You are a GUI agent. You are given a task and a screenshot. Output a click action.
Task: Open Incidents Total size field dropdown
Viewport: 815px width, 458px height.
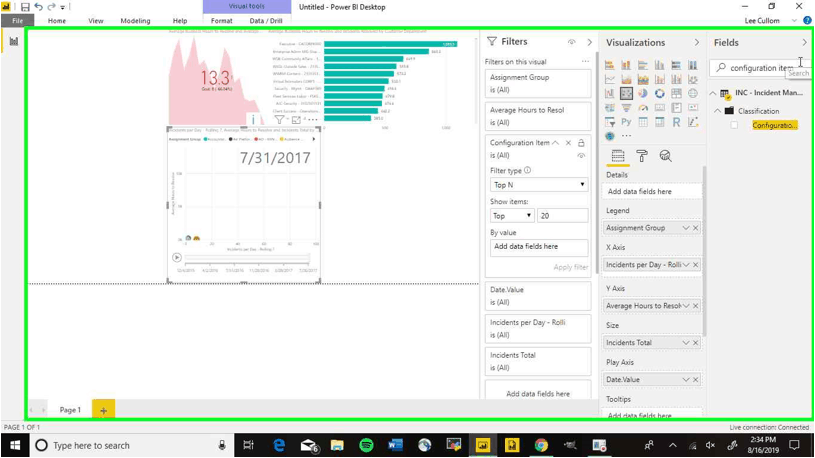[686, 343]
